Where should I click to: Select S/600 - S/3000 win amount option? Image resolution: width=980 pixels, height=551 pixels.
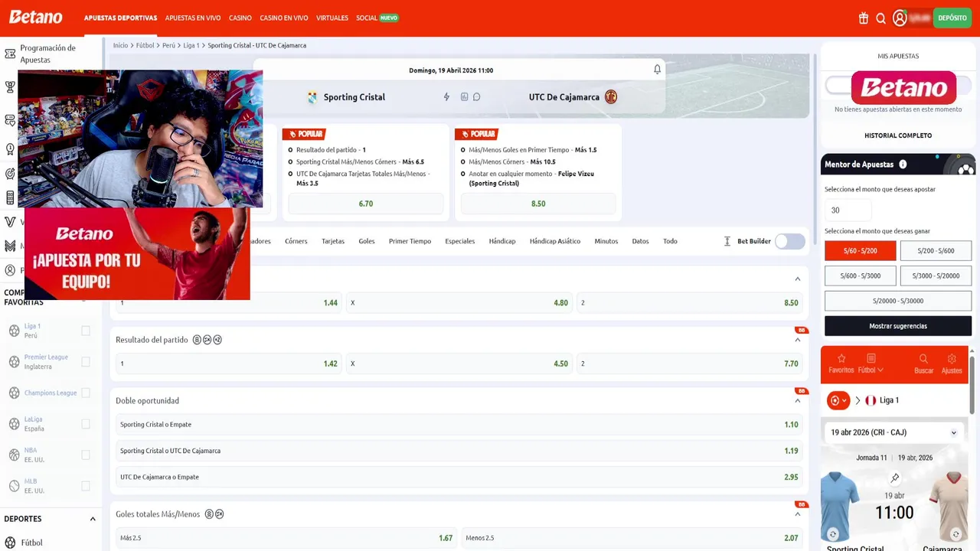(x=860, y=275)
